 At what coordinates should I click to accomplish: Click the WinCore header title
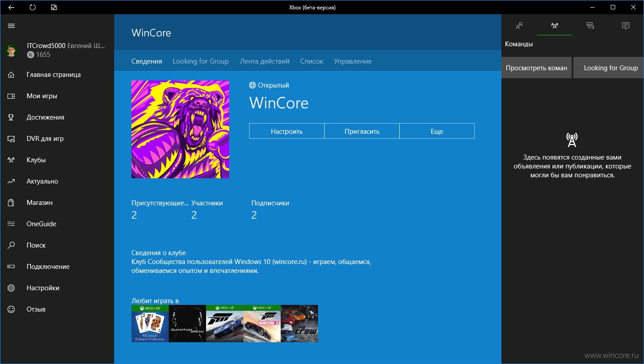click(x=151, y=33)
